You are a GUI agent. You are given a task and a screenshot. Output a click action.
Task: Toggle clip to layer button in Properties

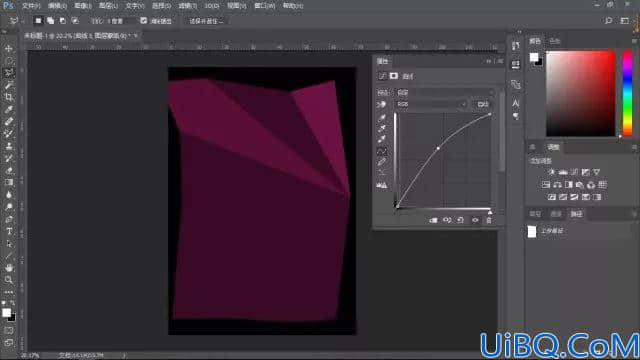point(433,220)
